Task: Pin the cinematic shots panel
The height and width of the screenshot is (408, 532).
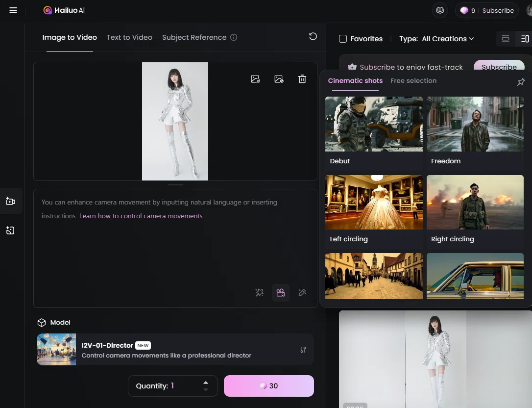Action: [x=521, y=81]
